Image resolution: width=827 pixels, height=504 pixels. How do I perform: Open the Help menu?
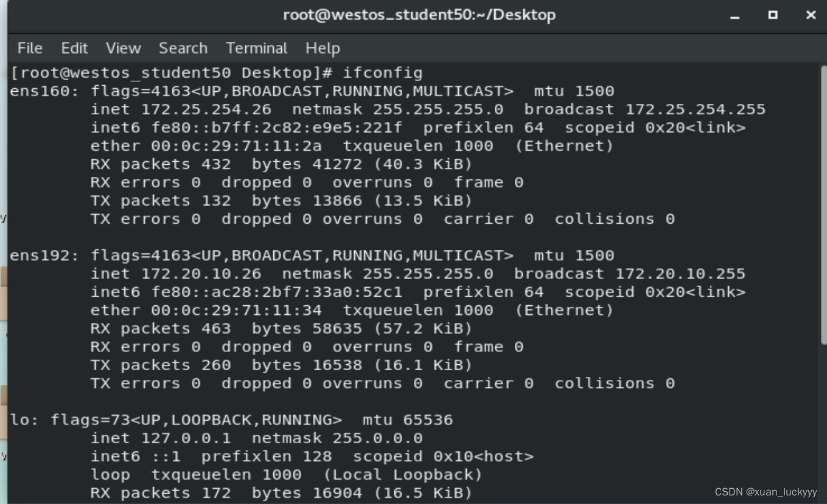click(x=323, y=48)
